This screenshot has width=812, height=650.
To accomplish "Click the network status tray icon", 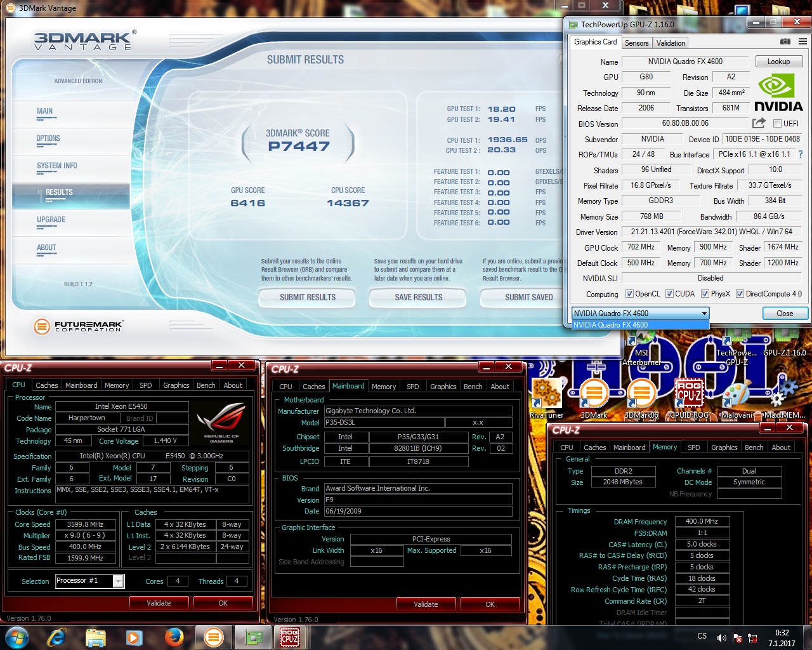I will pos(753,637).
